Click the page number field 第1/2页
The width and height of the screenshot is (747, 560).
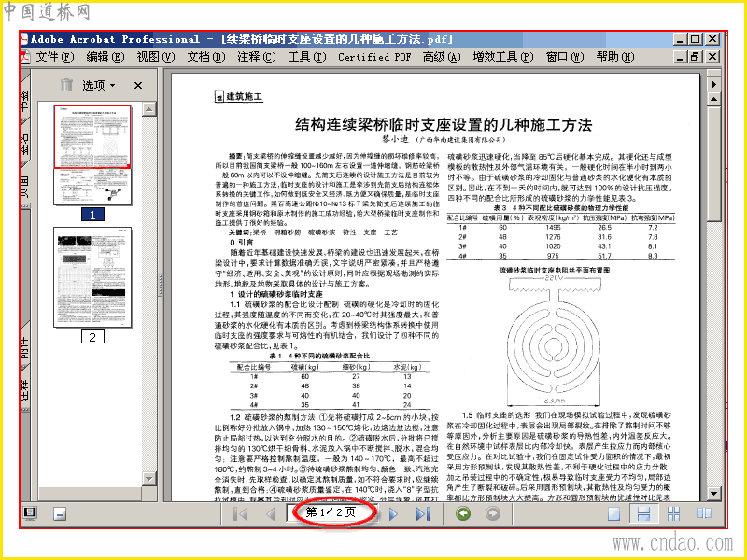tap(331, 512)
